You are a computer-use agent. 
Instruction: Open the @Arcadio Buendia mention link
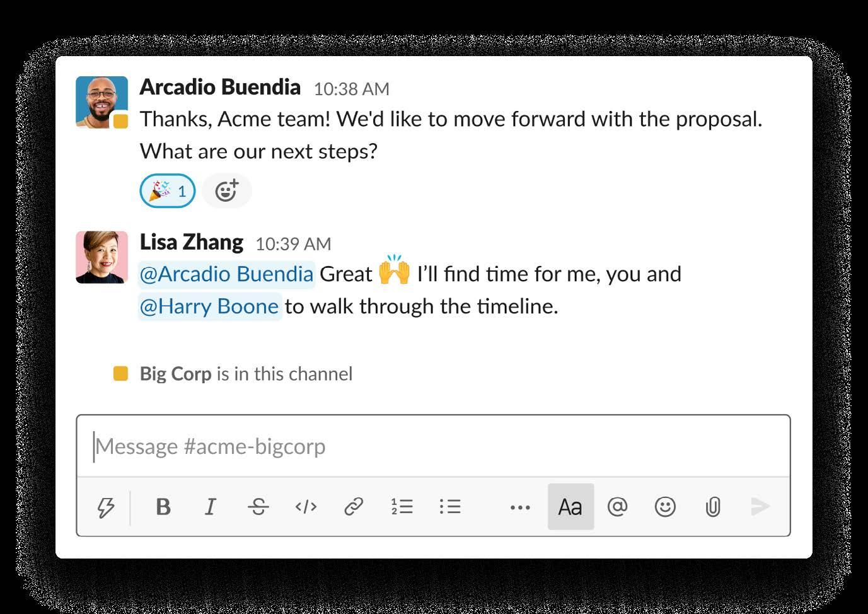pyautogui.click(x=226, y=274)
